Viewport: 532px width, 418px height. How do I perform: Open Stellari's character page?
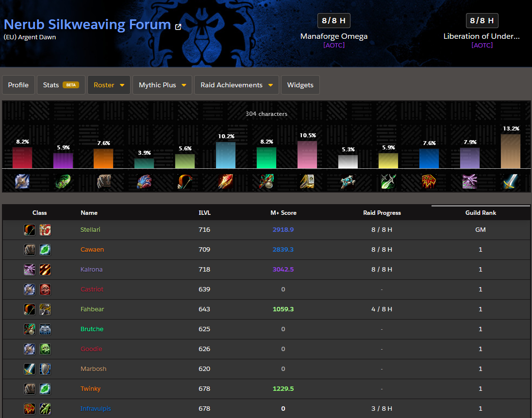point(90,229)
